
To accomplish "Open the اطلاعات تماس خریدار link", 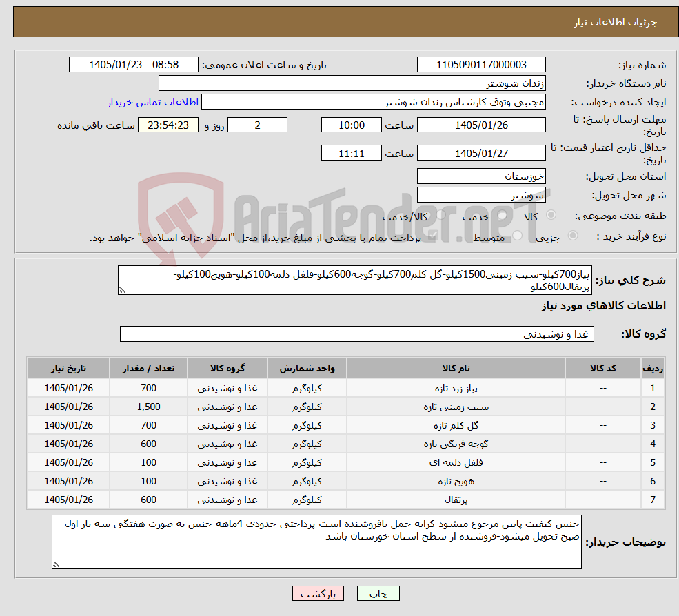I will (153, 102).
